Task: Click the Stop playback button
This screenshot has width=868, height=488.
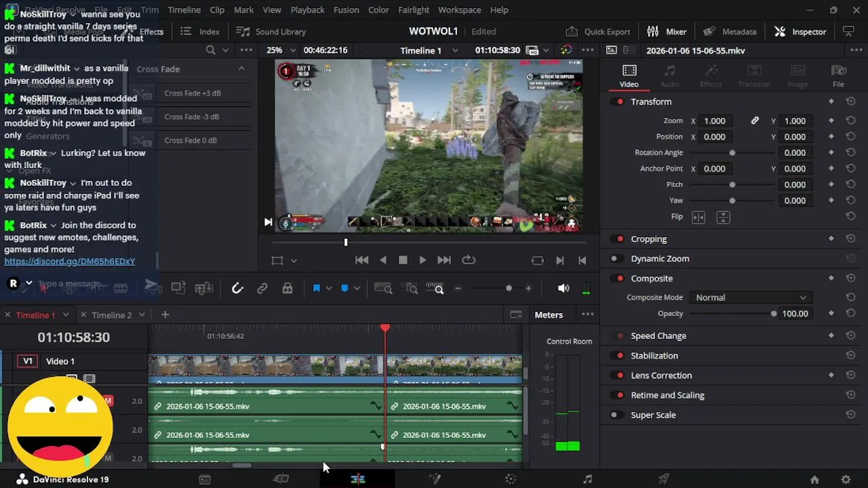Action: pyautogui.click(x=403, y=260)
